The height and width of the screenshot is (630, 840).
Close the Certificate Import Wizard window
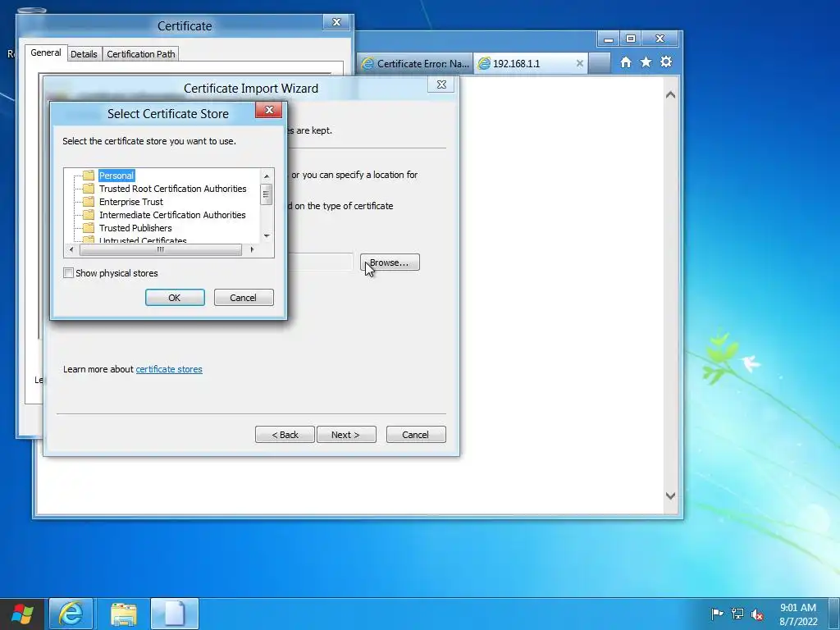tap(441, 84)
